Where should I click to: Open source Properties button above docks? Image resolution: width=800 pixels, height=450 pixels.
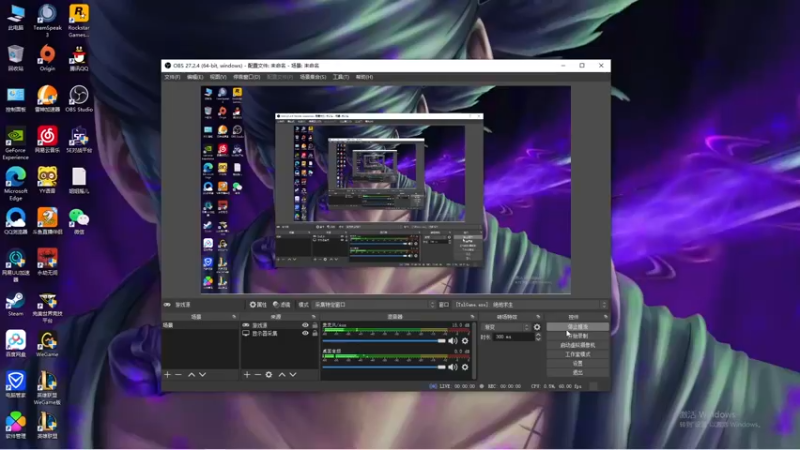coord(258,305)
